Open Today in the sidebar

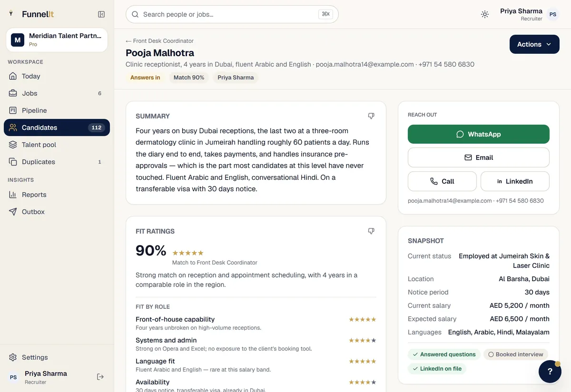coord(57,76)
